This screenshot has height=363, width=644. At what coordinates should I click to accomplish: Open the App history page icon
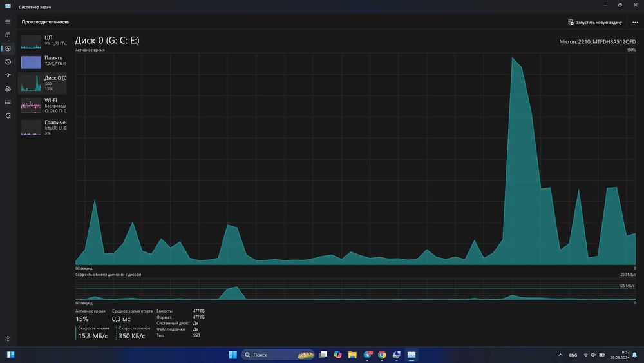click(x=8, y=62)
